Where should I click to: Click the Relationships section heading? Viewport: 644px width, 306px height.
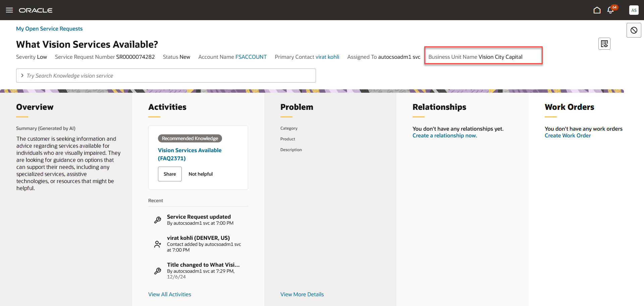pyautogui.click(x=439, y=107)
